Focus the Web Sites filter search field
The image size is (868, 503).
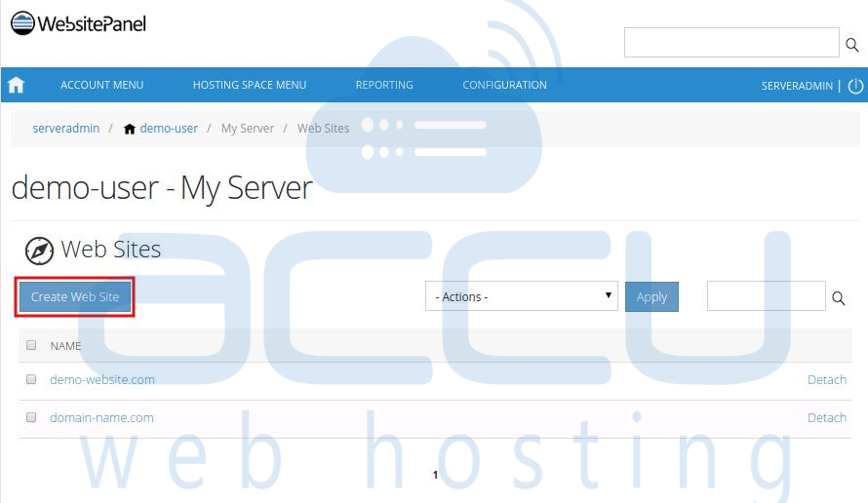(x=767, y=296)
